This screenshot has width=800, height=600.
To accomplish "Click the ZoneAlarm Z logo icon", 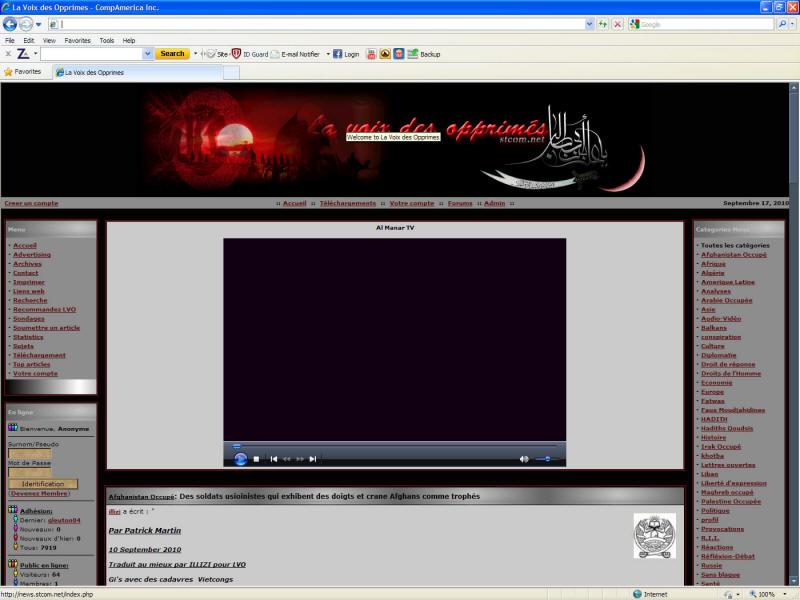I will [23, 54].
